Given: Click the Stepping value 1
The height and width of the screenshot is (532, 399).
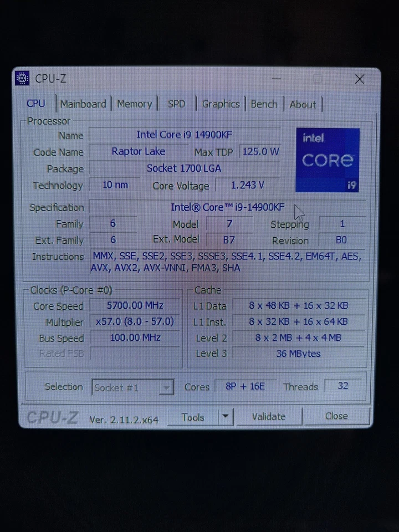Looking at the screenshot, I should tap(342, 223).
